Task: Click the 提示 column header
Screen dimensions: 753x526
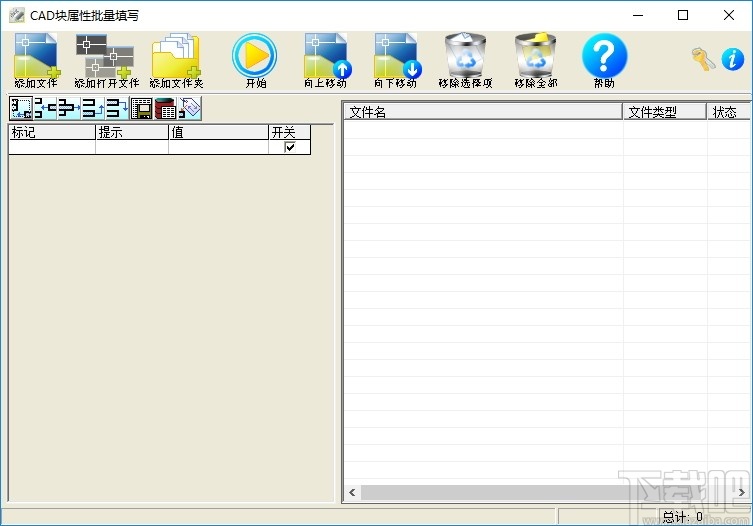Action: (x=132, y=132)
